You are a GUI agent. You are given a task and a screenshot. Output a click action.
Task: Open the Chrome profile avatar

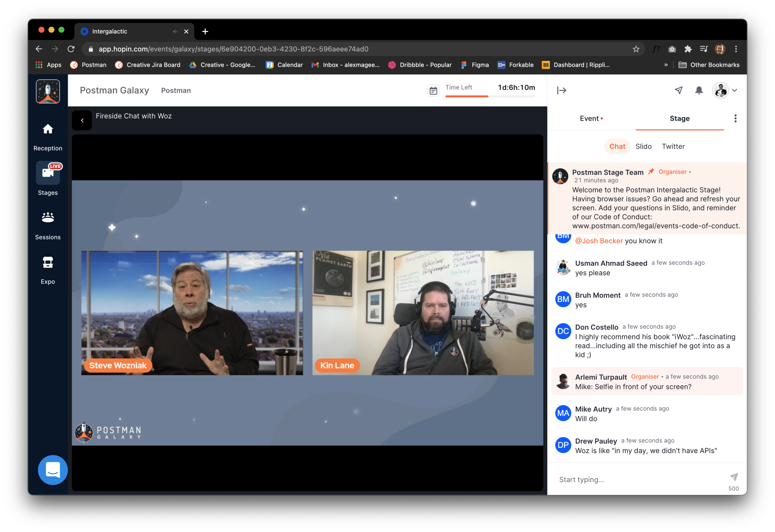coord(720,49)
